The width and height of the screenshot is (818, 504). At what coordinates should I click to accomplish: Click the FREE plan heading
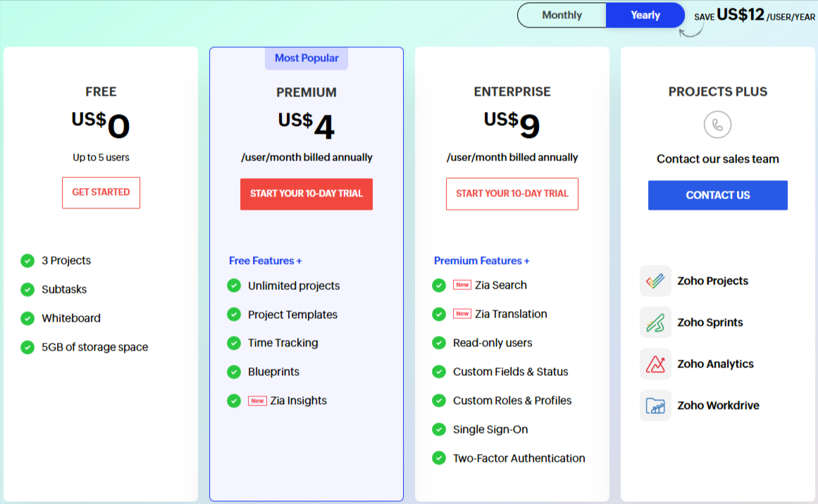tap(101, 92)
